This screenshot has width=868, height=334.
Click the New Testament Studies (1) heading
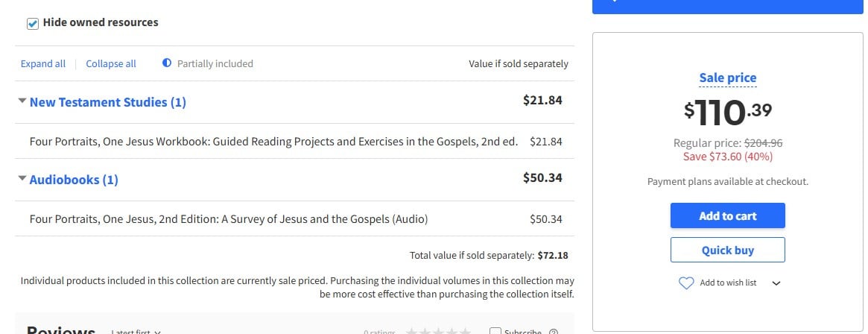pos(108,102)
